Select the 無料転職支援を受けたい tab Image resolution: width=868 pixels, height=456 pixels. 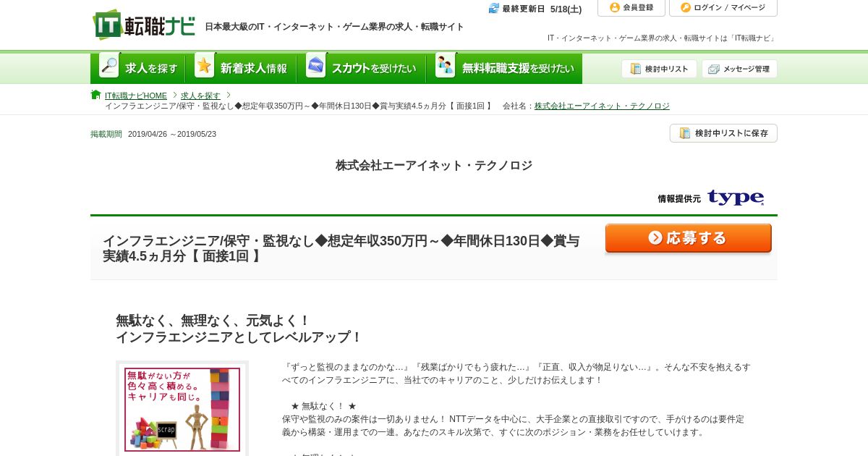click(x=505, y=68)
